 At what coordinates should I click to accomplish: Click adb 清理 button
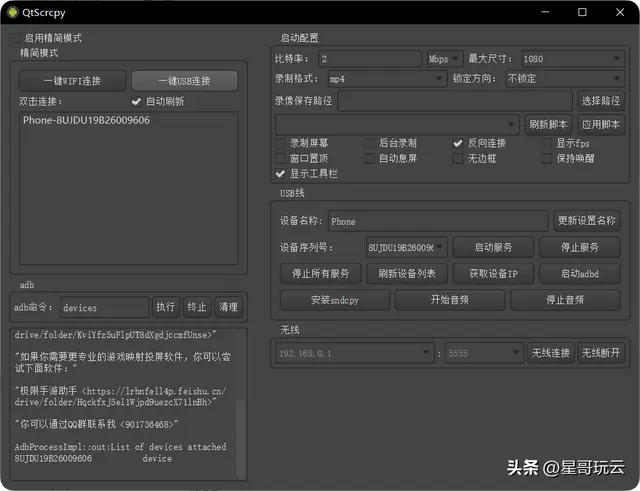click(228, 307)
